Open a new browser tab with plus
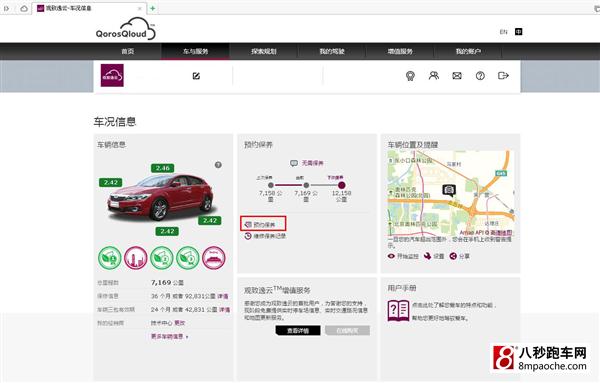Screen dimensions: 600x383 pos(153,8)
